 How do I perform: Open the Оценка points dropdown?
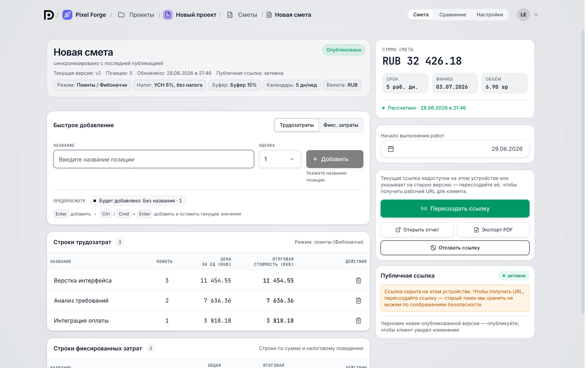point(280,159)
